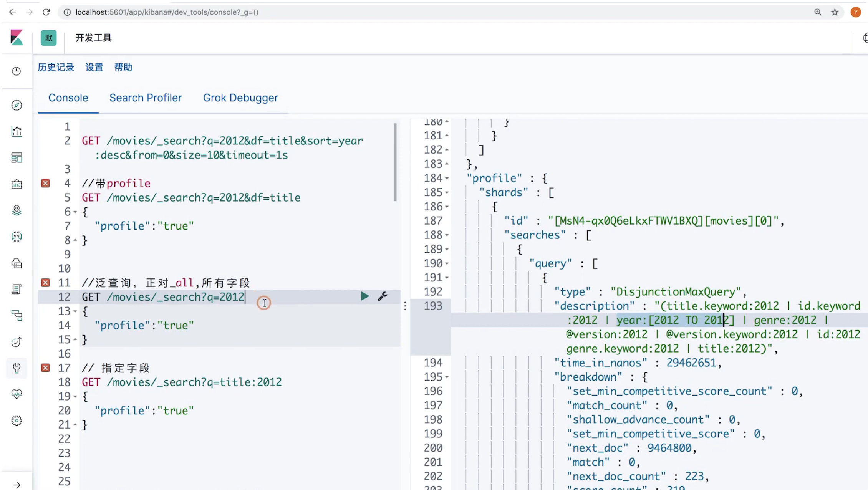
Task: Switch to the Search Profiler tab
Action: [x=146, y=98]
